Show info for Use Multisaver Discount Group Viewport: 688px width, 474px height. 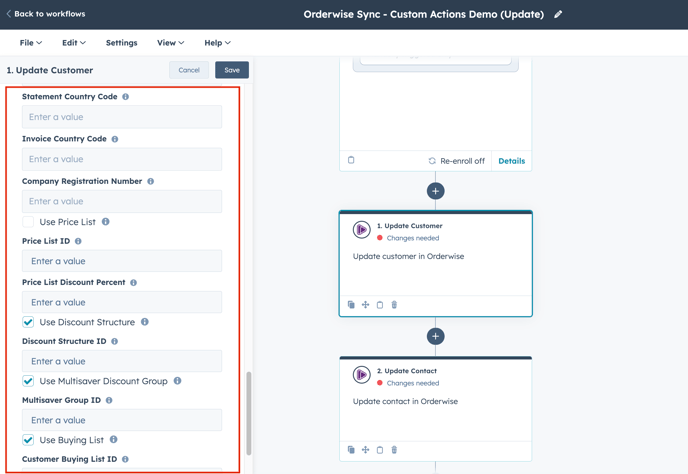177,381
